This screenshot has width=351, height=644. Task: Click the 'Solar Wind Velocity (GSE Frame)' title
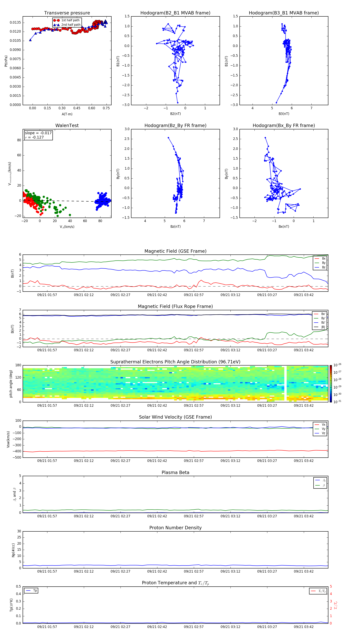(175, 417)
